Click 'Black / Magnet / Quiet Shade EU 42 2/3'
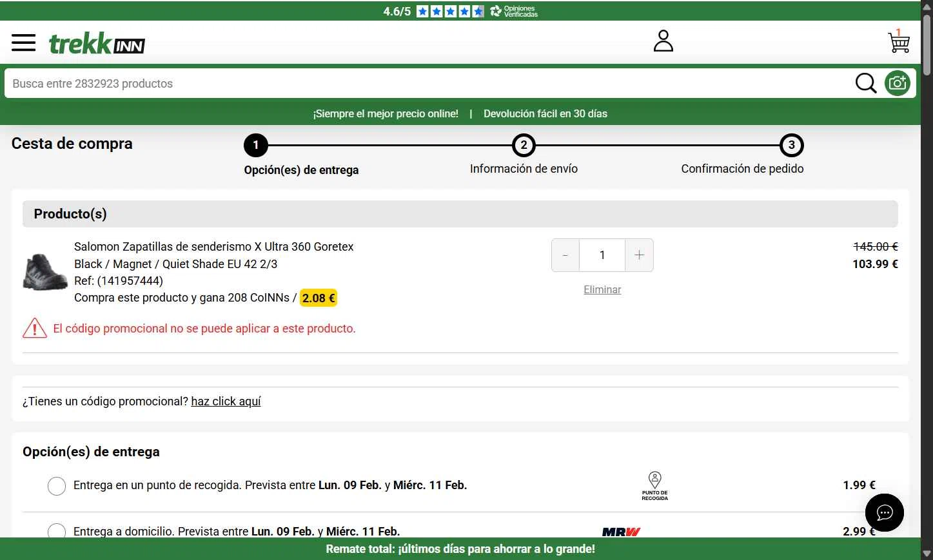The height and width of the screenshot is (560, 933). 175,264
